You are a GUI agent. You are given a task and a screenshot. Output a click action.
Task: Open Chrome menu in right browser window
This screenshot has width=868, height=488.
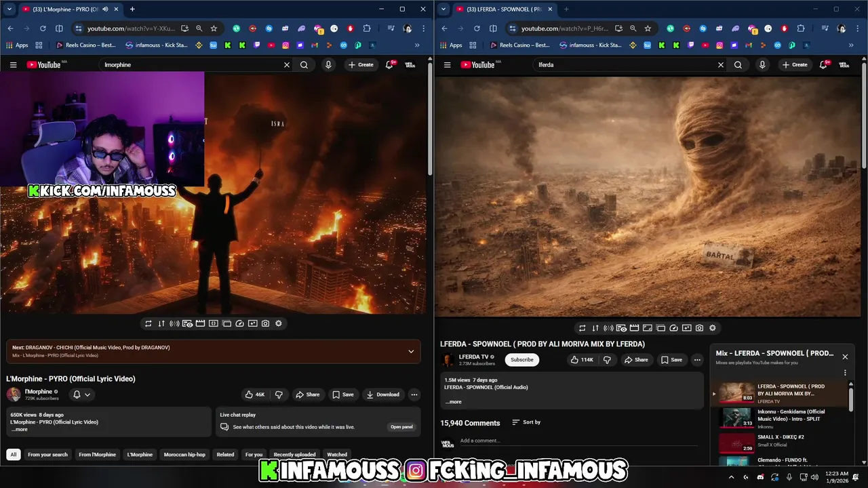click(858, 28)
